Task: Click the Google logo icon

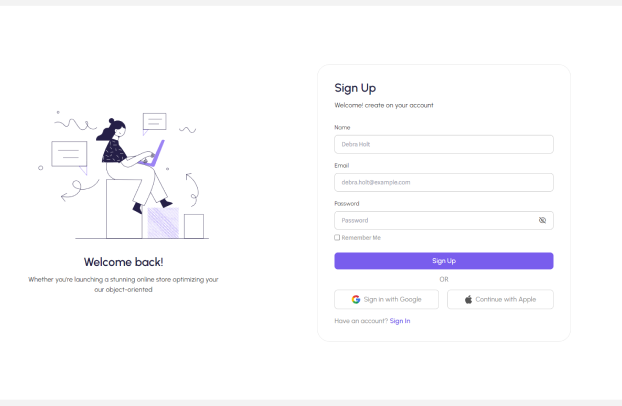Action: pos(356,299)
